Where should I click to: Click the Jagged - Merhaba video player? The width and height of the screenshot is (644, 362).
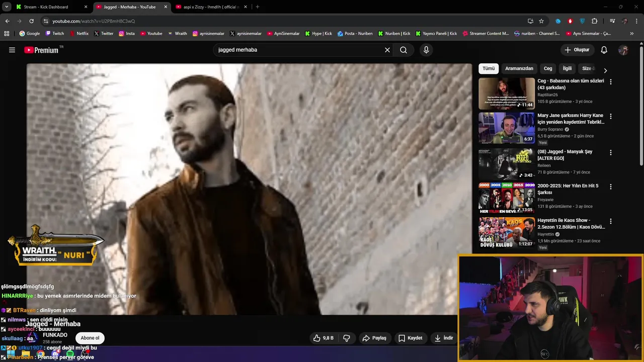pyautogui.click(x=249, y=189)
